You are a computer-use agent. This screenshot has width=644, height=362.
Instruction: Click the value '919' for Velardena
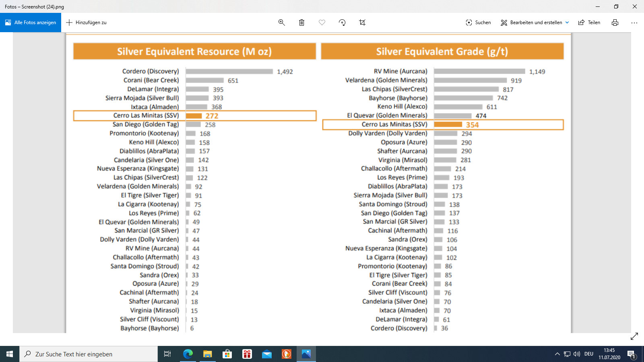point(516,80)
